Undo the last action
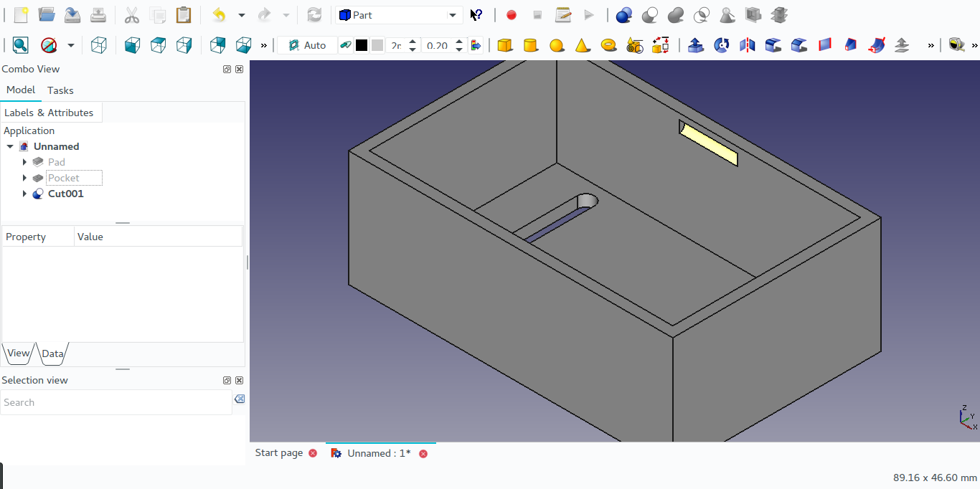 tap(220, 15)
